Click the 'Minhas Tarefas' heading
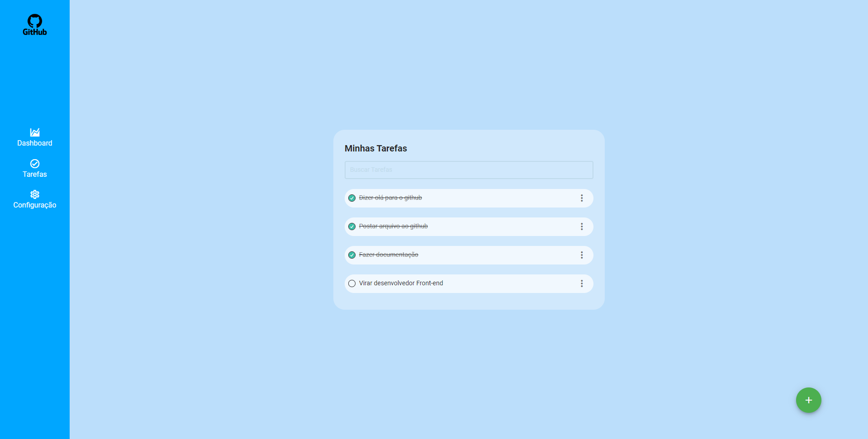 click(375, 148)
